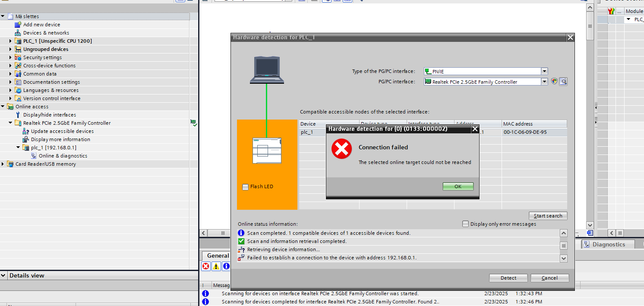Click the Retrieving device information icon
Viewport: 644px width, 306px height.
(241, 249)
